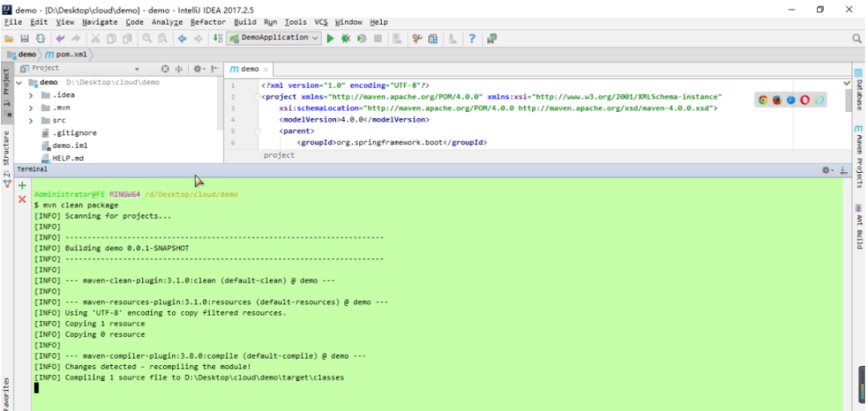Click the terminal input cursor line
This screenshot has width=868, height=411.
pos(36,388)
